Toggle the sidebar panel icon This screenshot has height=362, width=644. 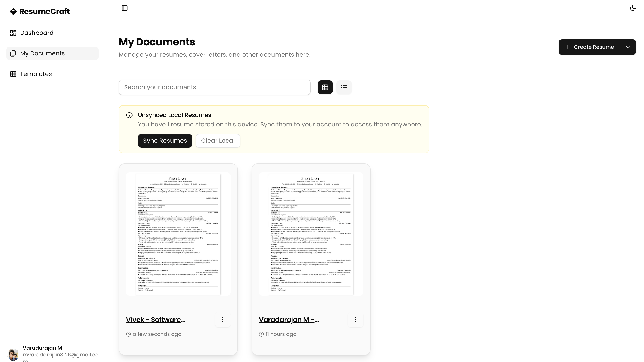click(124, 8)
